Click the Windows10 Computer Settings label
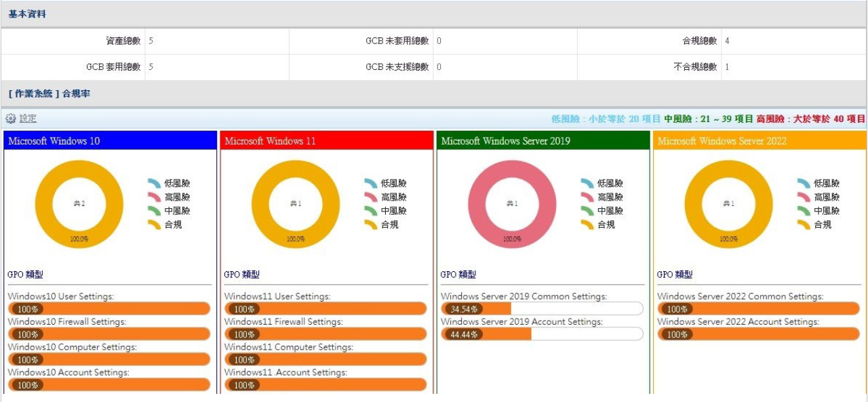This screenshot has width=868, height=402. pos(72,347)
